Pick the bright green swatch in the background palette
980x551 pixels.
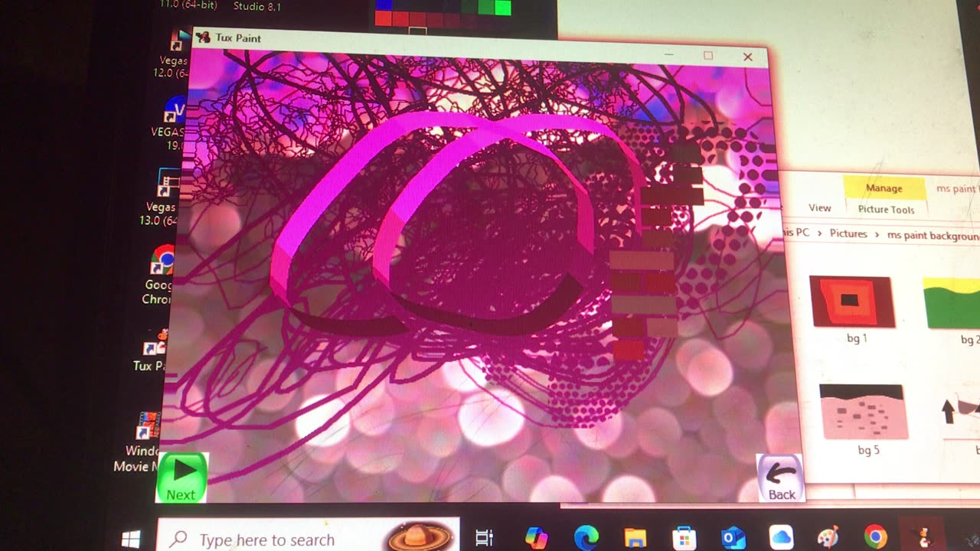point(502,8)
